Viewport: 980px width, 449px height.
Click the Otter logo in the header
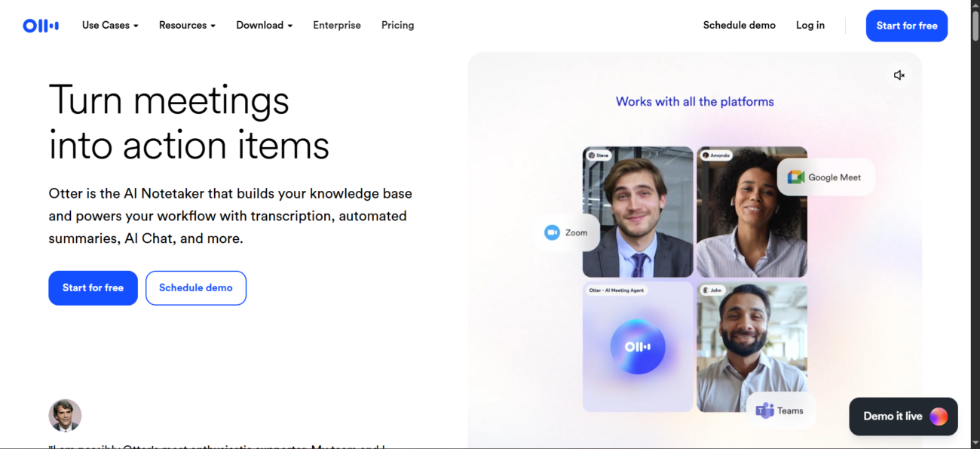pyautogui.click(x=41, y=26)
